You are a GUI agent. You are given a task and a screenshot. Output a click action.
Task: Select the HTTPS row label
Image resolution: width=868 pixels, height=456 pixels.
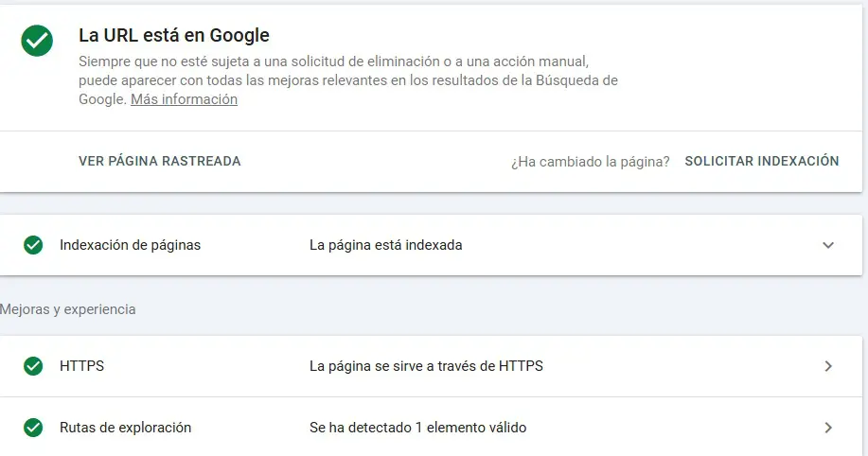[x=81, y=366]
